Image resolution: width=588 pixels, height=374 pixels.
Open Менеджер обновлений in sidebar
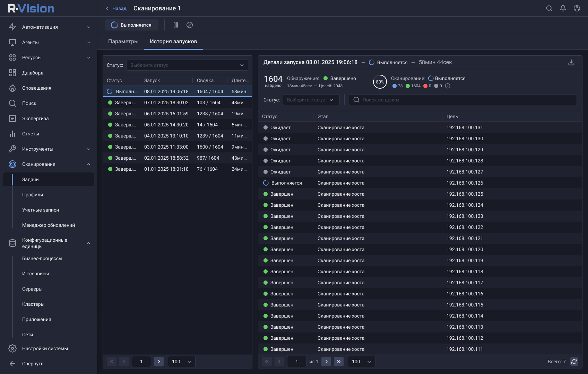49,225
